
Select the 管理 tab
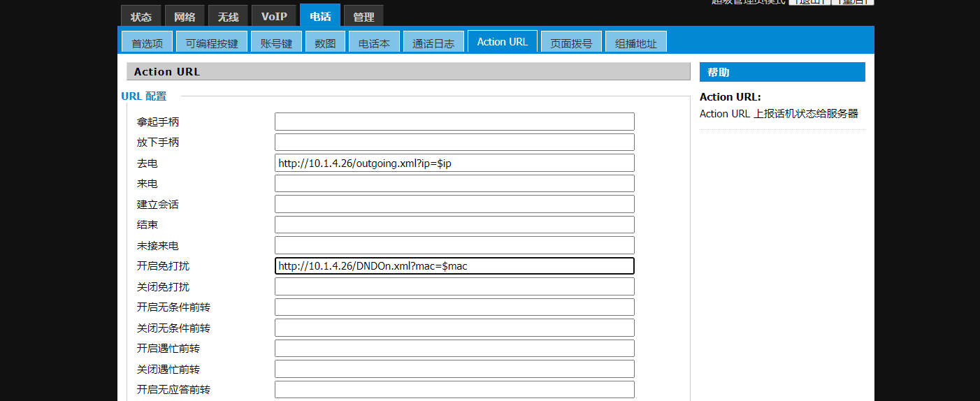[363, 16]
